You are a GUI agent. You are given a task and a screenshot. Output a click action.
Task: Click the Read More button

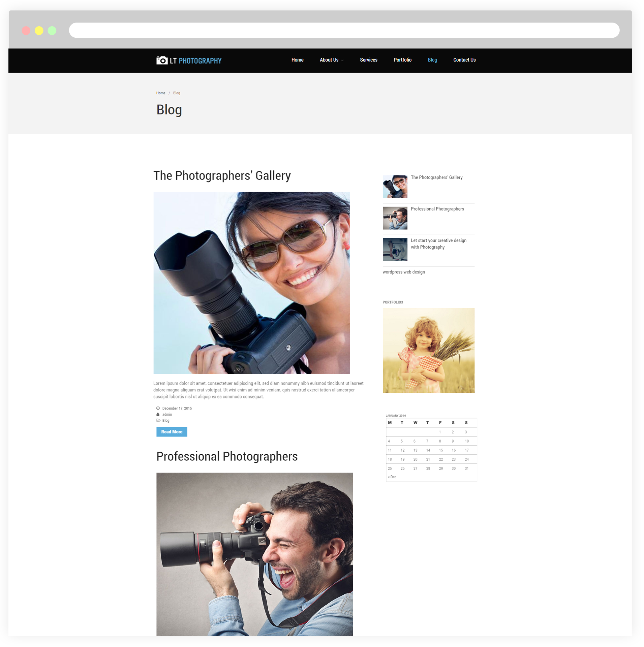(x=172, y=431)
